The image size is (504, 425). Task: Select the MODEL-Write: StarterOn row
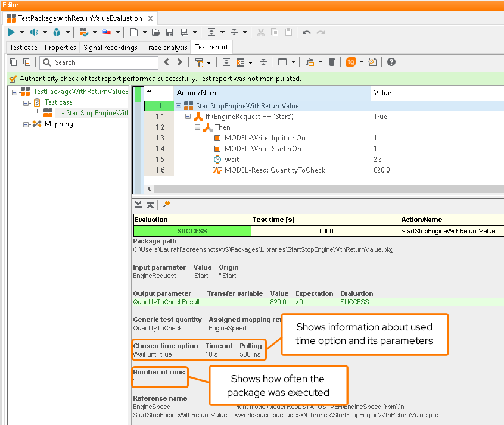point(324,149)
